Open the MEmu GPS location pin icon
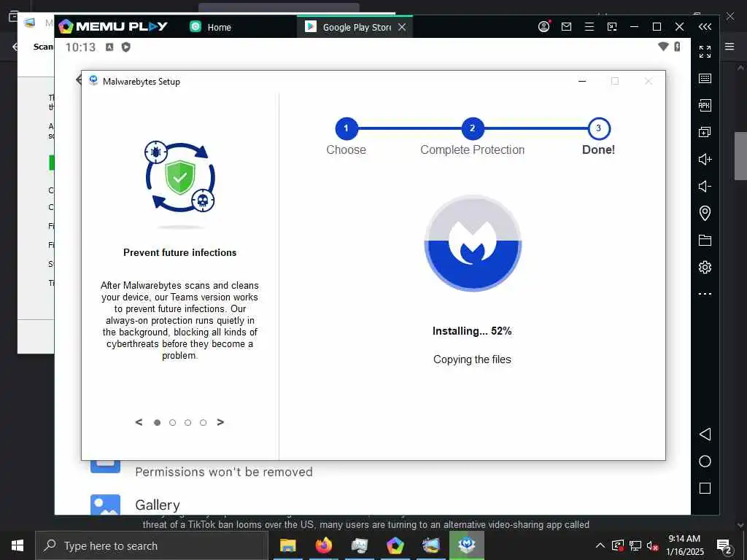 (705, 213)
